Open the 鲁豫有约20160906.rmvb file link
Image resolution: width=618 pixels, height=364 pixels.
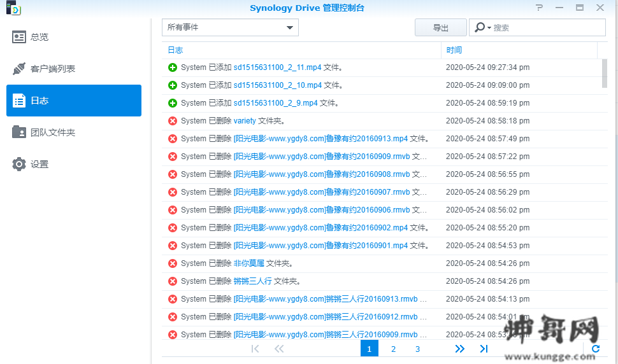point(322,210)
